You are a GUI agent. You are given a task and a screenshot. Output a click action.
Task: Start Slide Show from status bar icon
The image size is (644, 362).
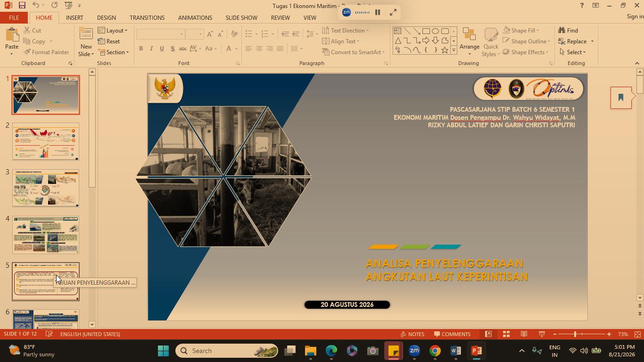click(x=542, y=334)
